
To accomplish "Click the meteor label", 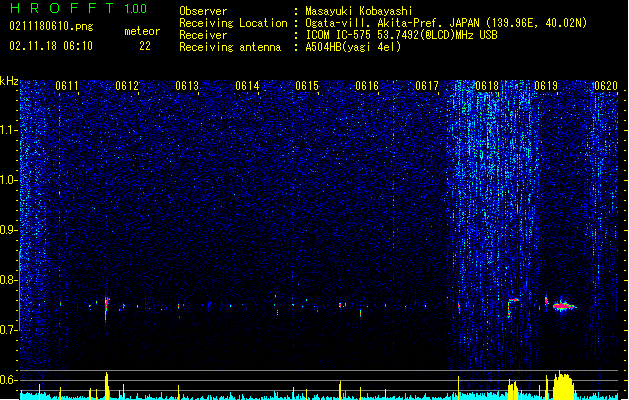I will pos(142,31).
